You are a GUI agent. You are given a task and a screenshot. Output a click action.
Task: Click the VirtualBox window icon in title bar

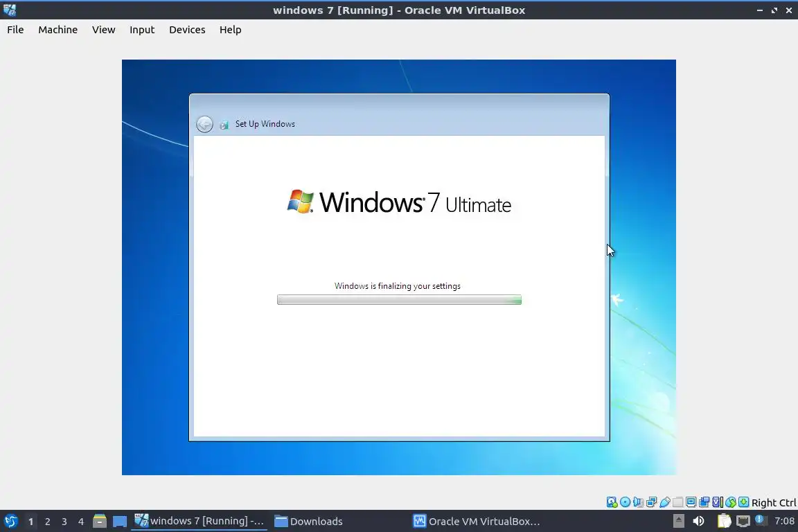point(9,10)
